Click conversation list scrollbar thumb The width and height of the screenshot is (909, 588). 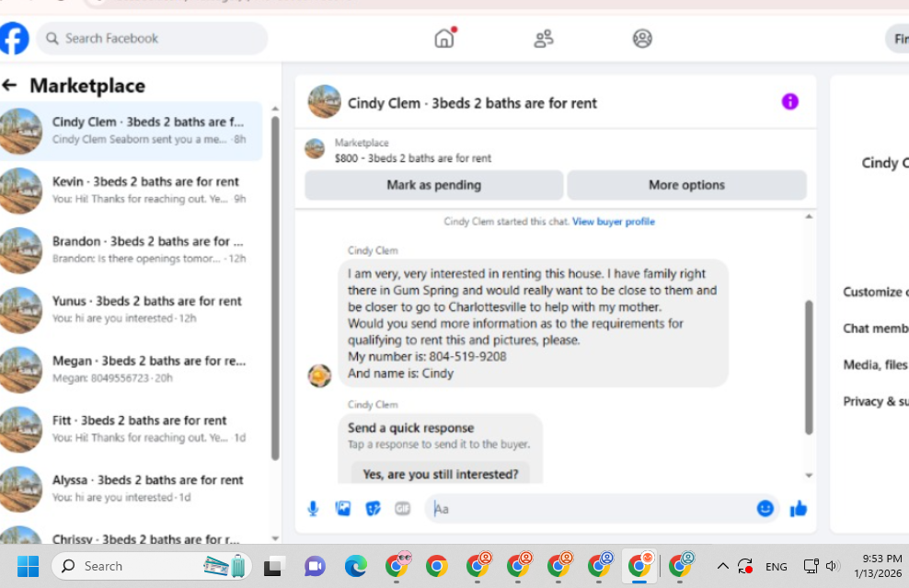[275, 288]
